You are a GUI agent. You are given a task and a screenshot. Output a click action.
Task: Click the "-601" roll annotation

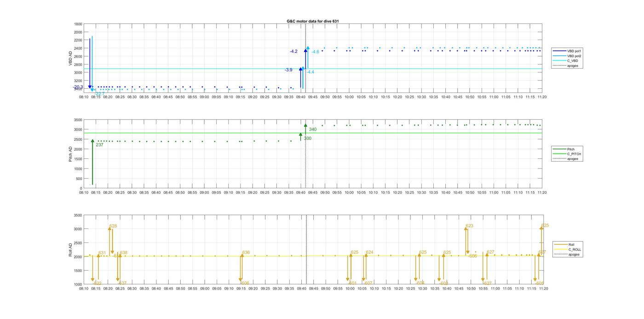352,283
